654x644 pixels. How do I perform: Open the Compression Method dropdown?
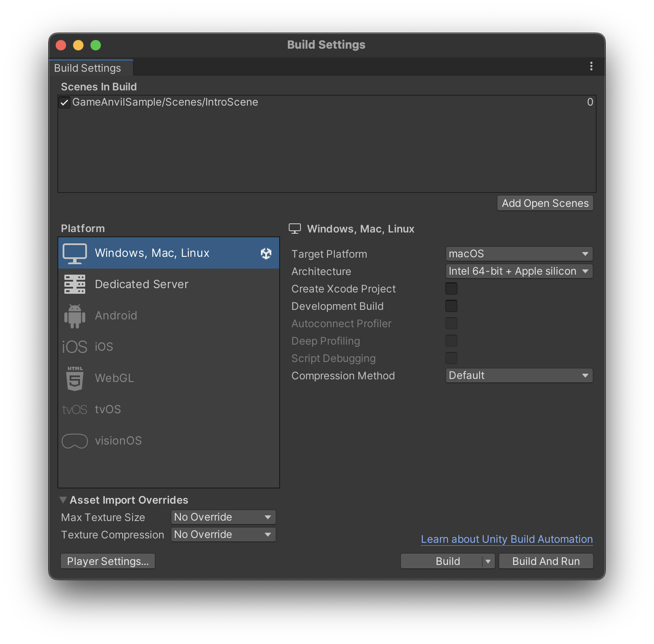(519, 375)
